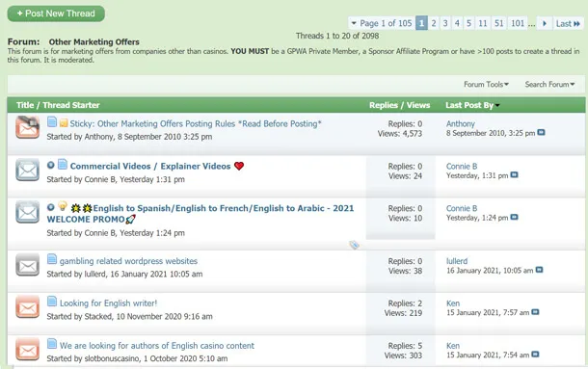
Task: Click the tag icon in English to Spanish row
Action: [355, 245]
